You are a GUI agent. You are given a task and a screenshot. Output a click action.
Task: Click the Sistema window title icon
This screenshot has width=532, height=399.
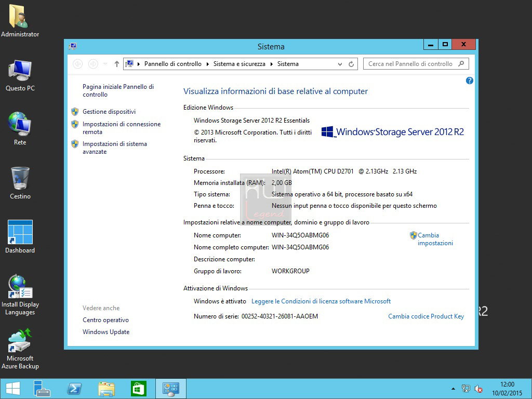[73, 46]
